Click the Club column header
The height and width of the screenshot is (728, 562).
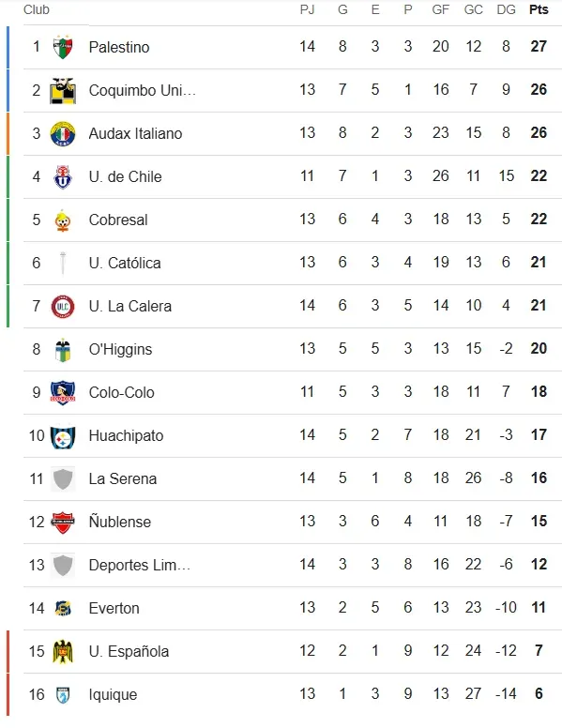click(37, 9)
